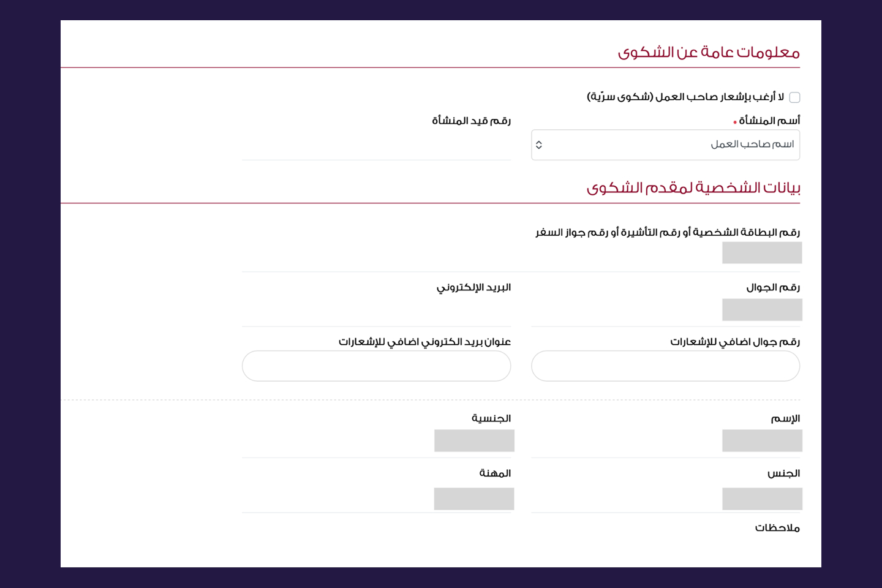Open the اسم صاحب العمل dropdown
Image resolution: width=882 pixels, height=588 pixels.
pos(665,145)
